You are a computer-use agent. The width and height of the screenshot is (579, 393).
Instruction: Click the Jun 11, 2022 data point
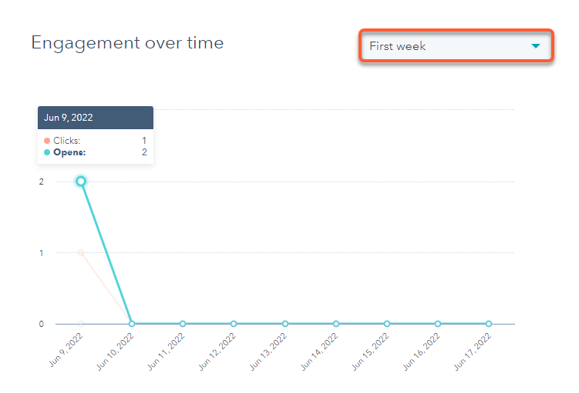click(x=183, y=324)
